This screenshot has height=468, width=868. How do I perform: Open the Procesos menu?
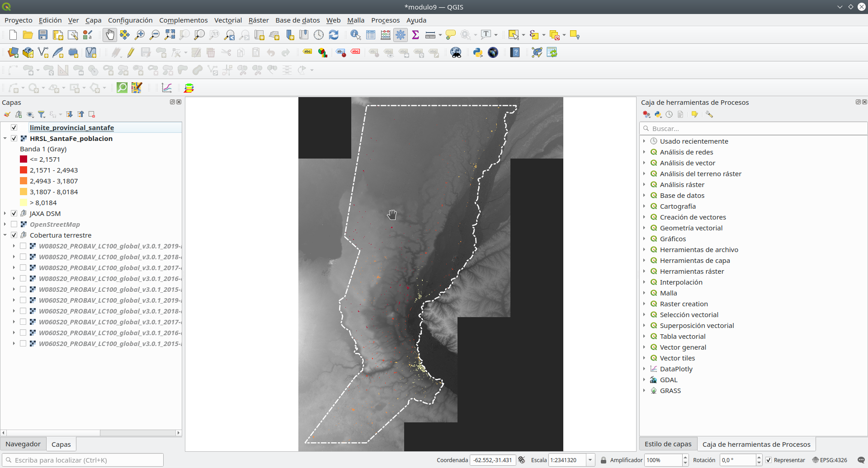click(x=385, y=20)
